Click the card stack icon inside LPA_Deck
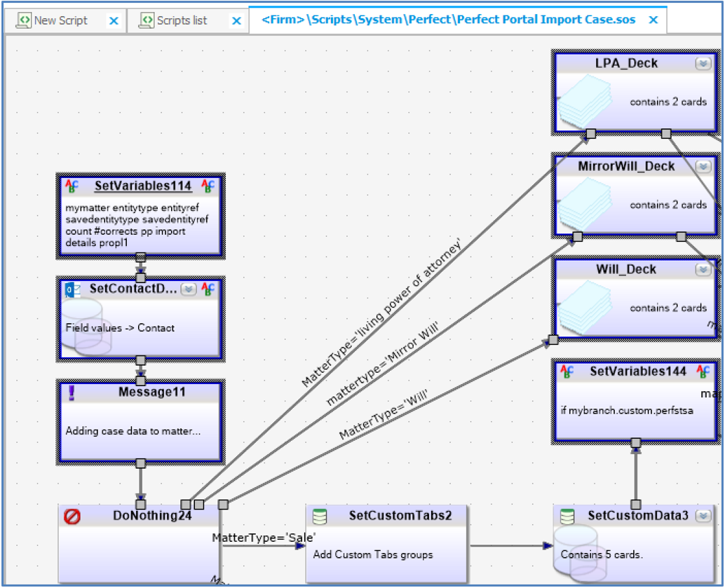Screen dimensions: 725x588 coord(587,100)
